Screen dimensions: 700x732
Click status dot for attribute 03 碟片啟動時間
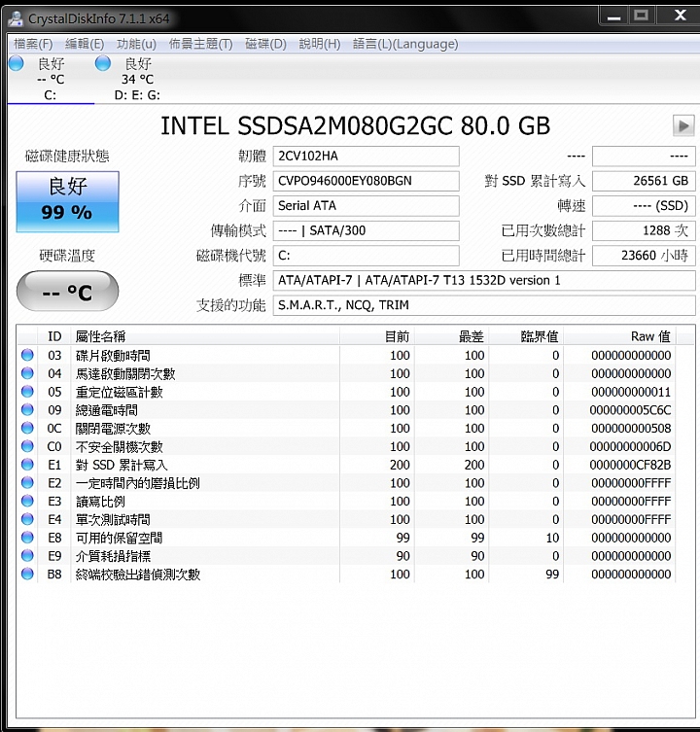point(27,355)
